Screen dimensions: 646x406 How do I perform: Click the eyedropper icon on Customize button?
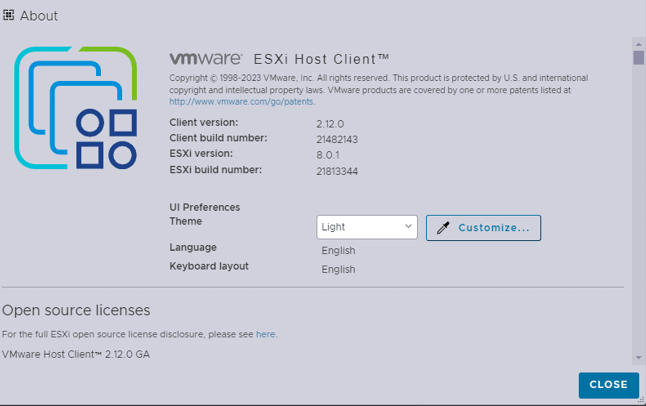click(443, 228)
